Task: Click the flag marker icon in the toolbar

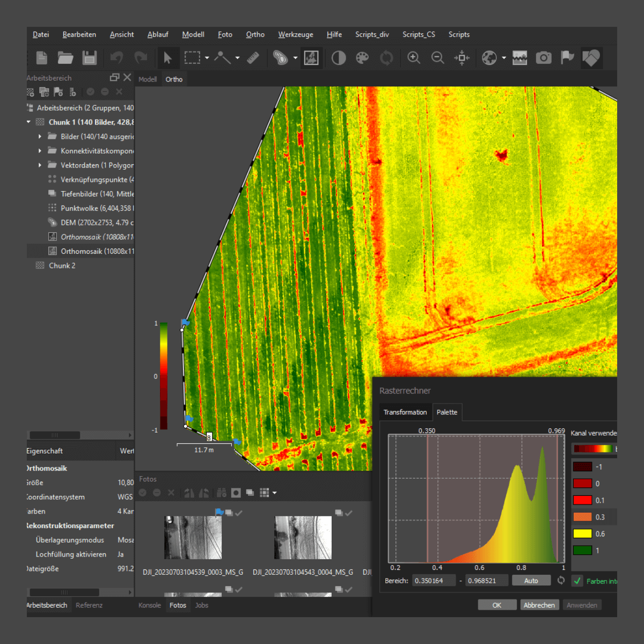Action: pos(567,57)
